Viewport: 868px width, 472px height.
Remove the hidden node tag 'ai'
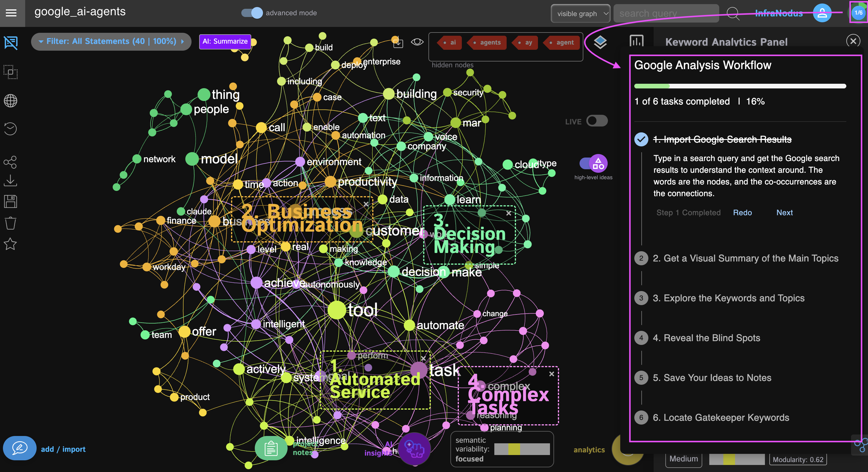point(450,42)
